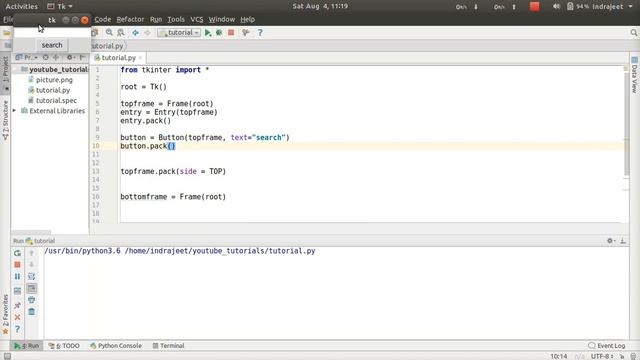Open the Refactor menu
This screenshot has width=640, height=360.
point(130,19)
